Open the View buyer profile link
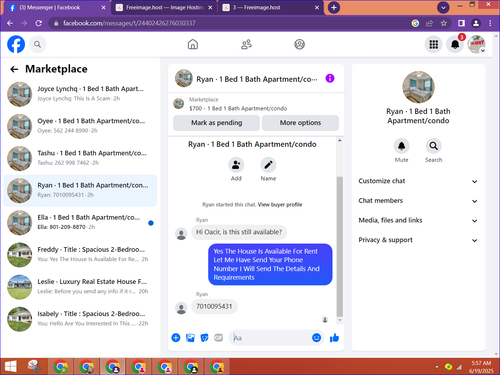 tap(280, 205)
